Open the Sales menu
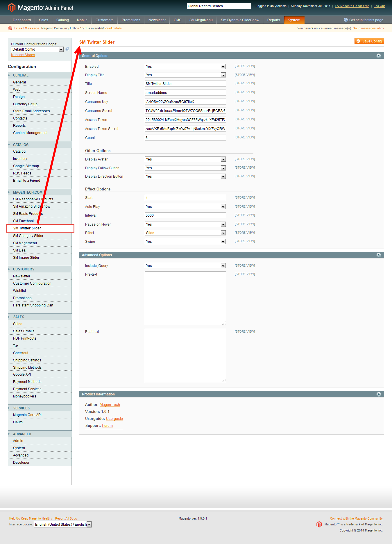 tap(44, 20)
